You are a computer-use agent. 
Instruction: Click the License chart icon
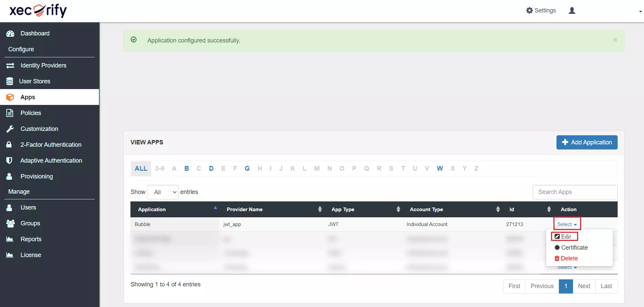point(10,255)
